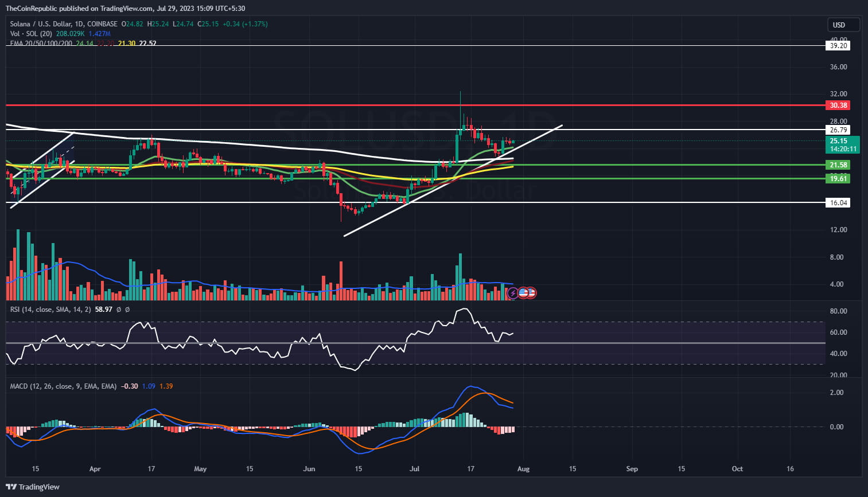Image resolution: width=868 pixels, height=497 pixels.
Task: Toggle the EMA 20/50/100/200 overlay legend
Action: pos(40,43)
